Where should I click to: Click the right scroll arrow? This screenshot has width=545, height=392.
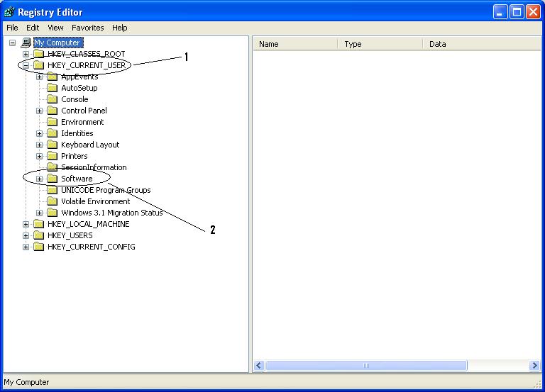click(x=534, y=366)
